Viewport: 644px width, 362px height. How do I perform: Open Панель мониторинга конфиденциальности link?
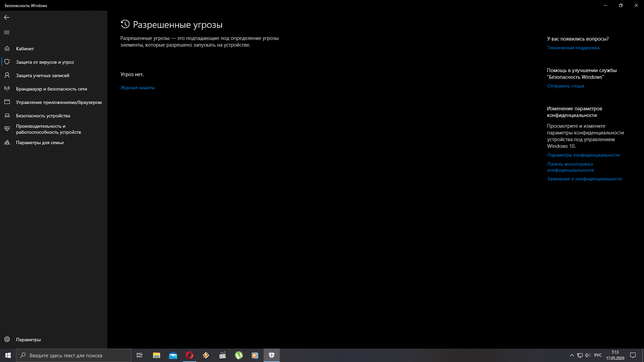tap(571, 167)
